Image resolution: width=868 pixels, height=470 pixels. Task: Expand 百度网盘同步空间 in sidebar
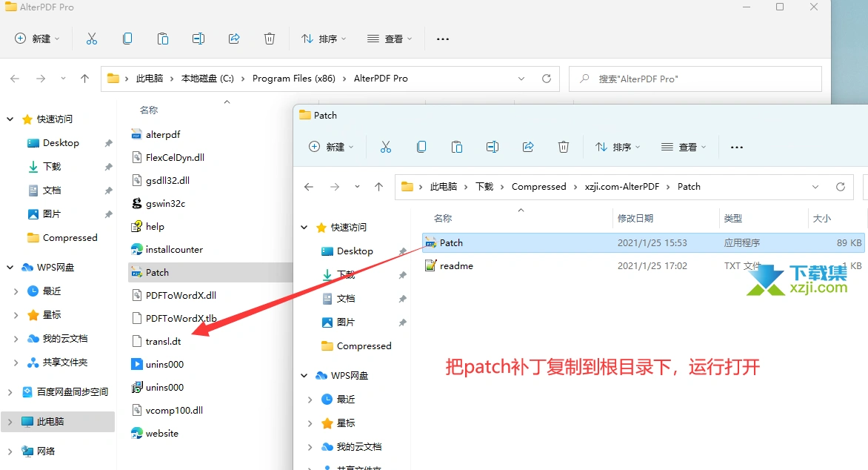pos(10,392)
